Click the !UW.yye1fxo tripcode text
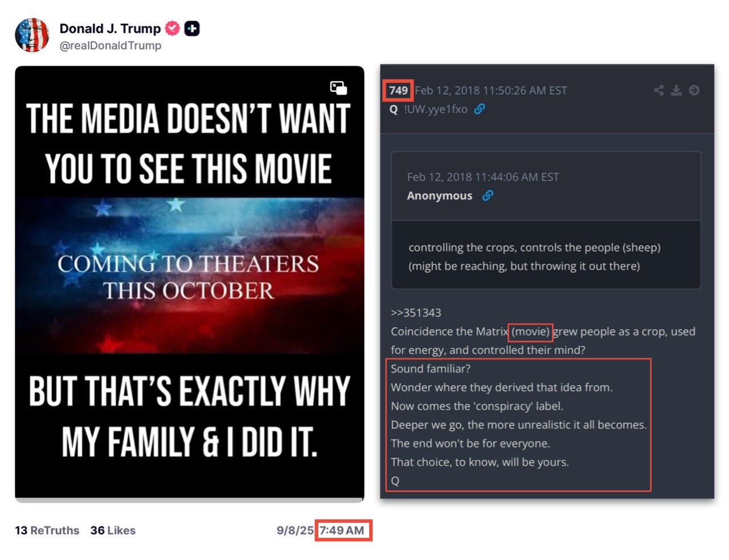729x560 pixels. click(x=436, y=109)
